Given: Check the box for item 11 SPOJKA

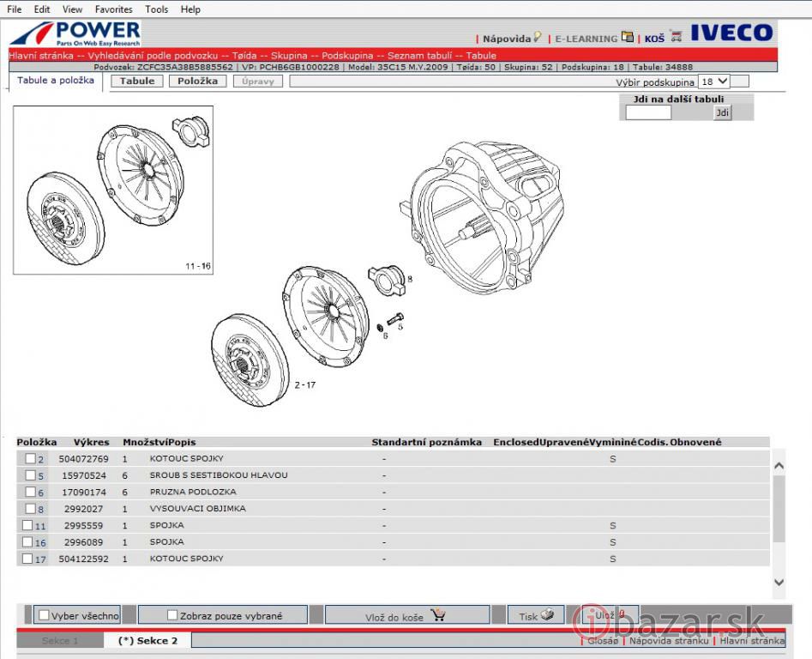Looking at the screenshot, I should (27, 525).
